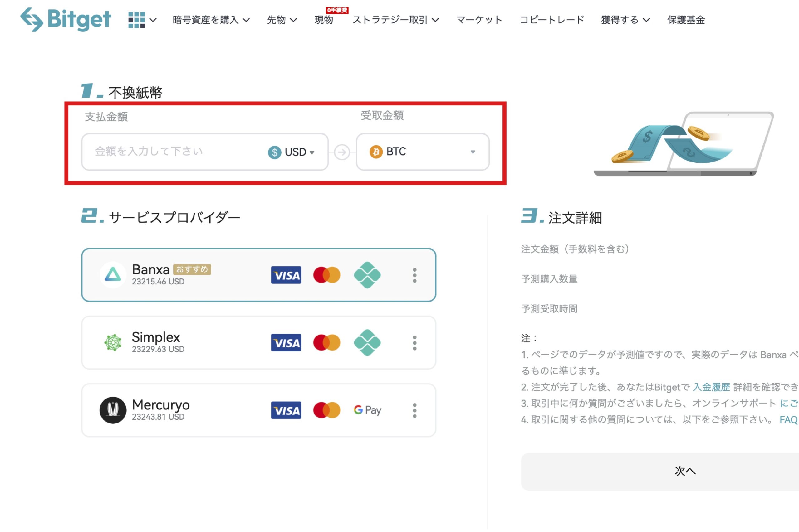Click the Mercuryo round black logo
This screenshot has height=532, width=799.
coord(113,410)
